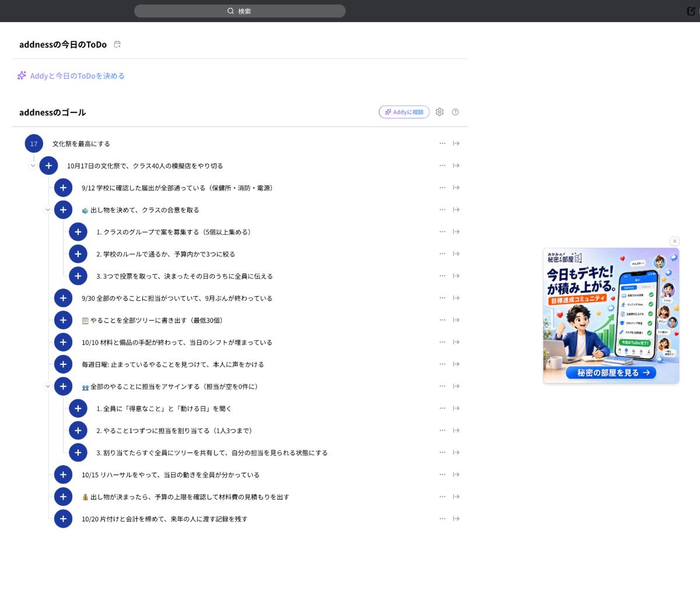Click plus button on 10月17日の文化祭で row
Viewport: 700px width, 598px height.
pos(48,166)
